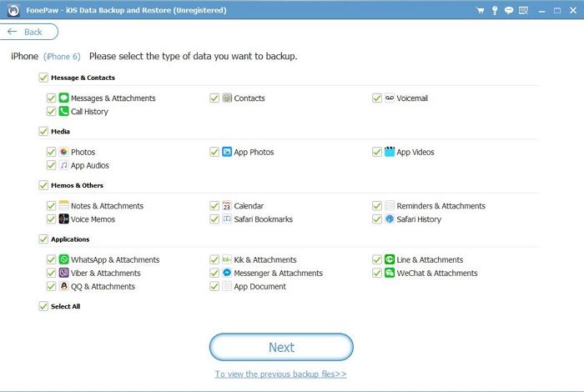The width and height of the screenshot is (584, 392).
Task: Deselect the App Audios checkbox
Action: click(51, 165)
